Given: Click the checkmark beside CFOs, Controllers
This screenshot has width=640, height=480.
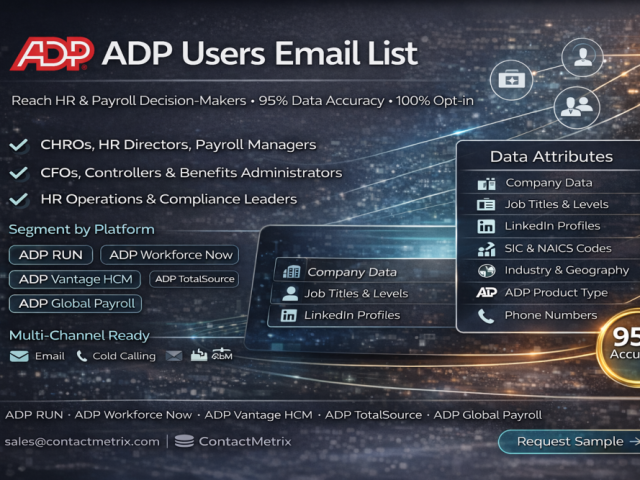Looking at the screenshot, I should click(x=18, y=173).
